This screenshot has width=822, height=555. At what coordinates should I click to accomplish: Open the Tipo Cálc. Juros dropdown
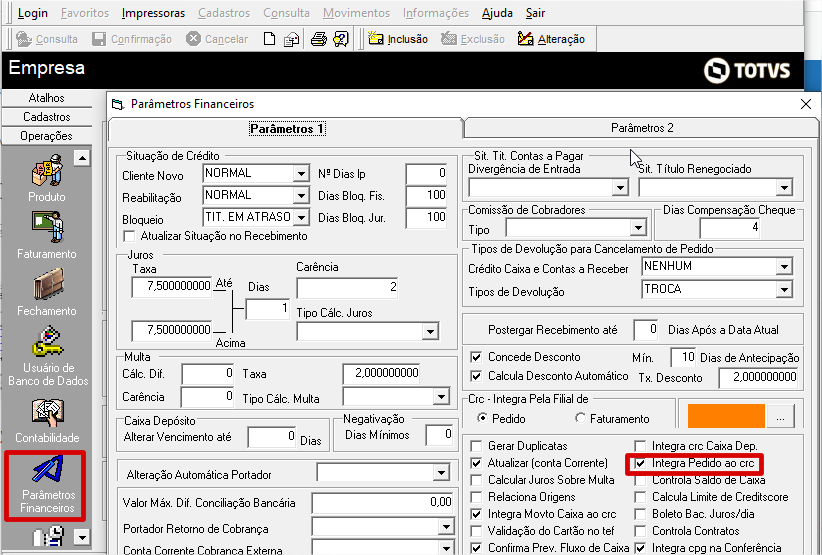[x=430, y=331]
